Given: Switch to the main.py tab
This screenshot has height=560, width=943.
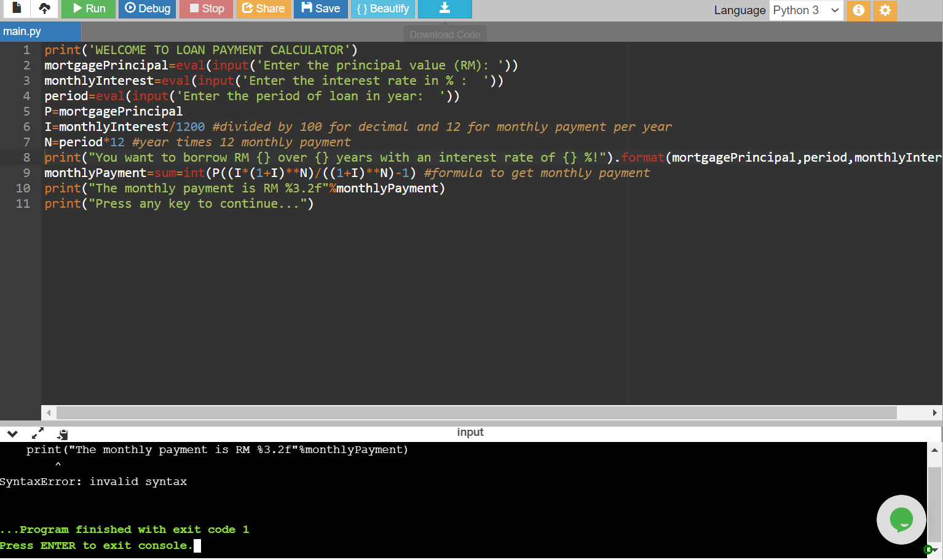Looking at the screenshot, I should [x=40, y=31].
